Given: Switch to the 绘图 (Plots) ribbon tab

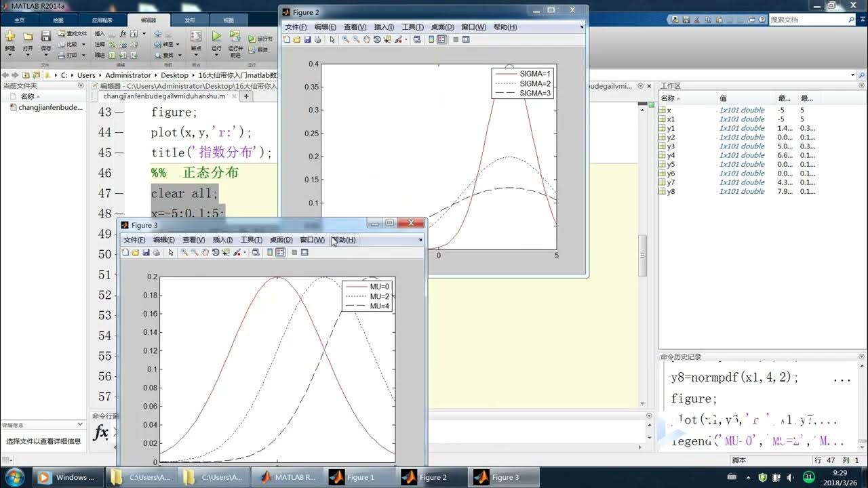Looking at the screenshot, I should (x=58, y=20).
